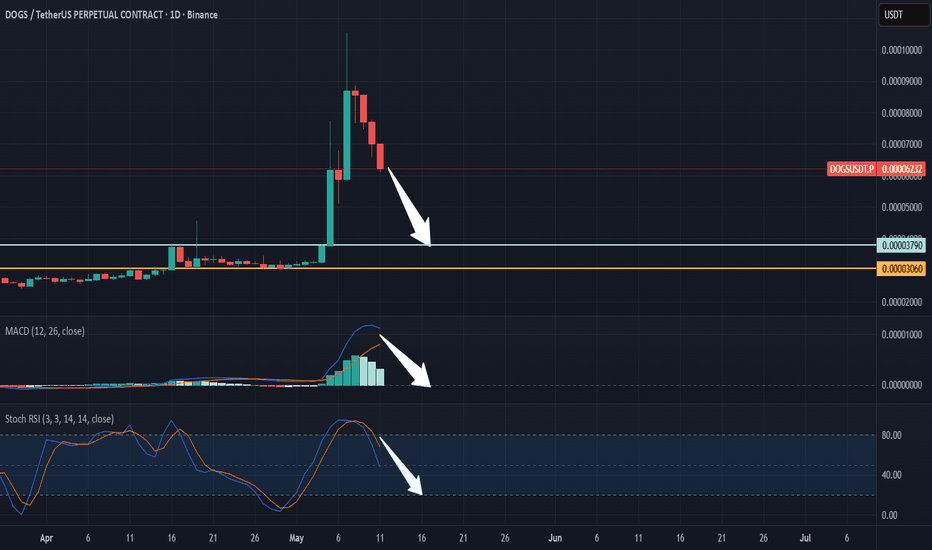Click the 0.00005000 price axis label
Screen dimensions: 932x550
pyautogui.click(x=902, y=207)
